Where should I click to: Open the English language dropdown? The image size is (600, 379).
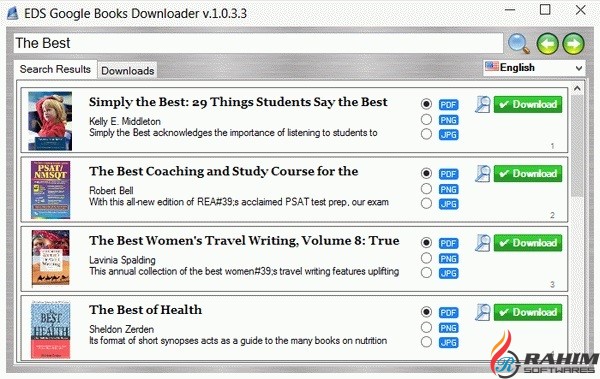point(534,68)
